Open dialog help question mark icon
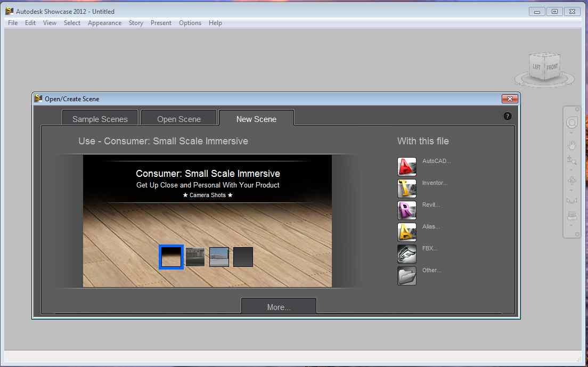This screenshot has width=588, height=367. 508,116
